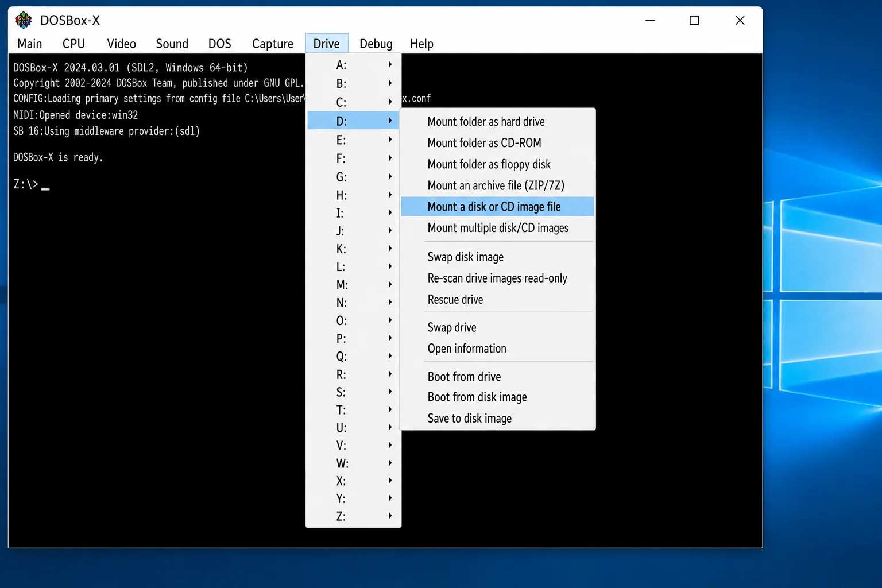Expand the X: drive submenu

[x=353, y=481]
